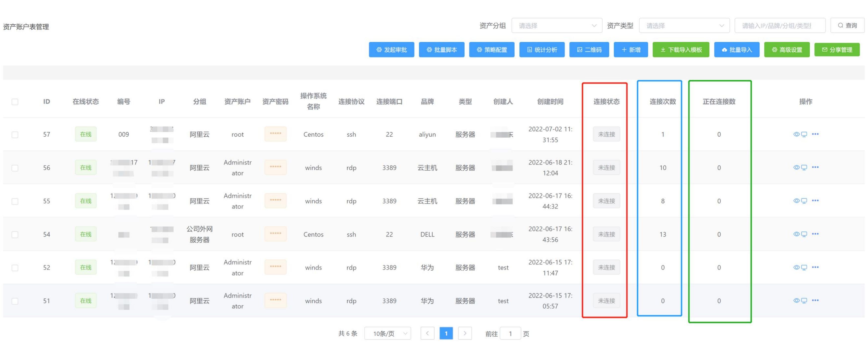Open remote monitor icon for ID 56
This screenshot has width=868, height=353.
pos(804,167)
